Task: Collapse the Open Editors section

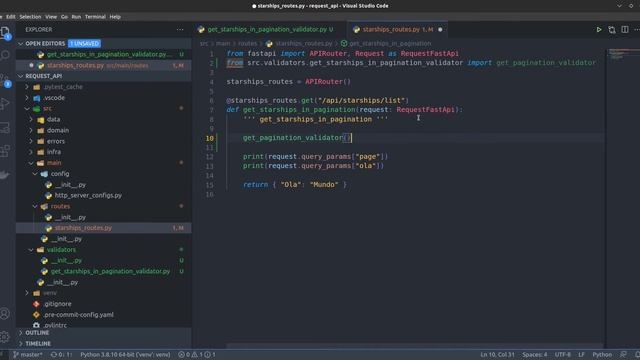Action: (x=45, y=43)
